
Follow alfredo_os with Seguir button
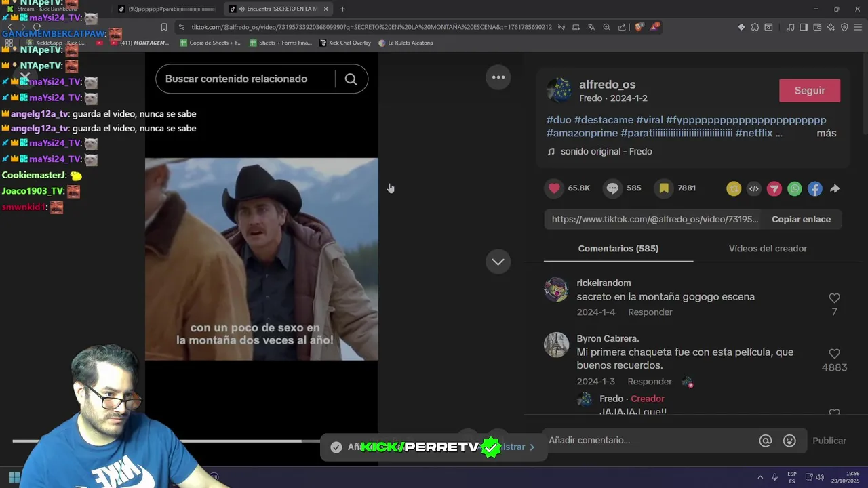[810, 91]
